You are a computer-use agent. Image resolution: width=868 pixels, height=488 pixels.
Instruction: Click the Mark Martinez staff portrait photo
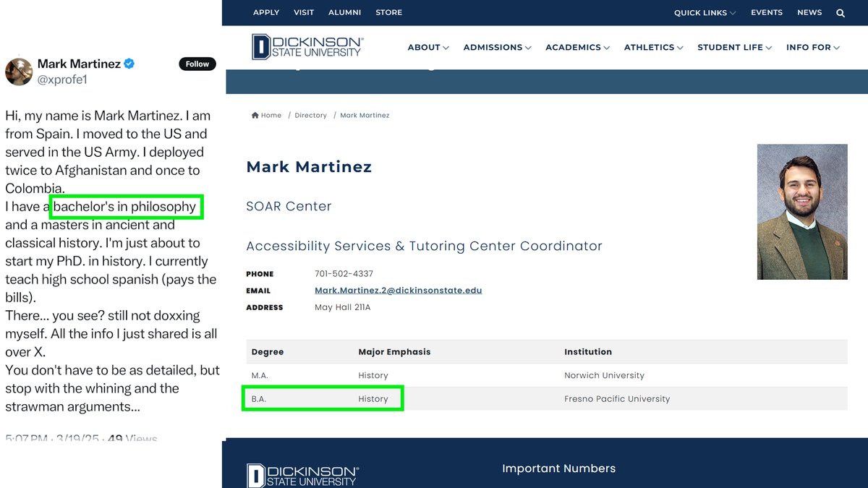coord(802,212)
